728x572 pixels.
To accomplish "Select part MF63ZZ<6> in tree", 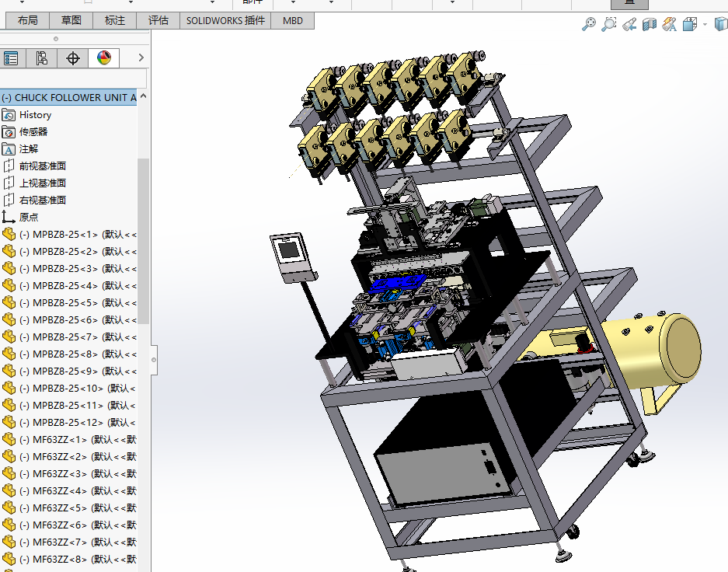I will pyautogui.click(x=68, y=525).
